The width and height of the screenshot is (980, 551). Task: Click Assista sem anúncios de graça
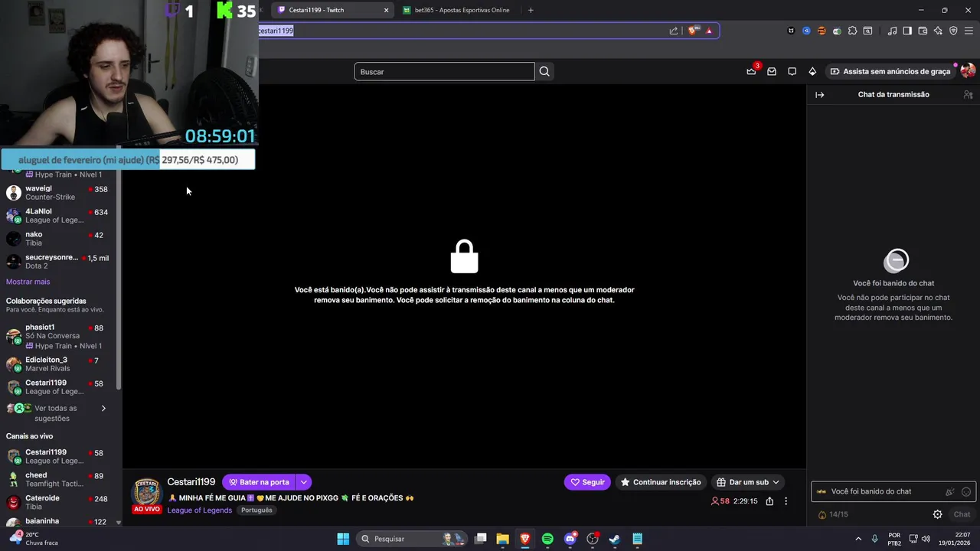pyautogui.click(x=890, y=71)
